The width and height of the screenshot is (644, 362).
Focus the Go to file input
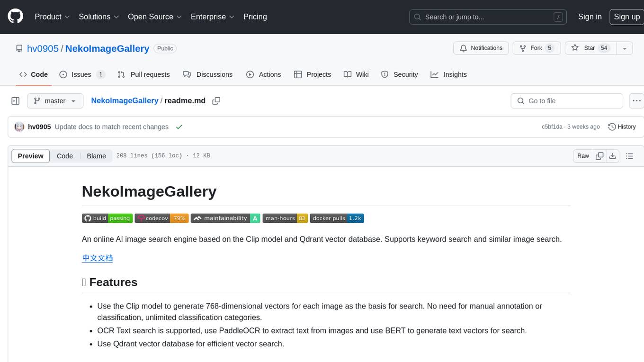[x=567, y=101]
